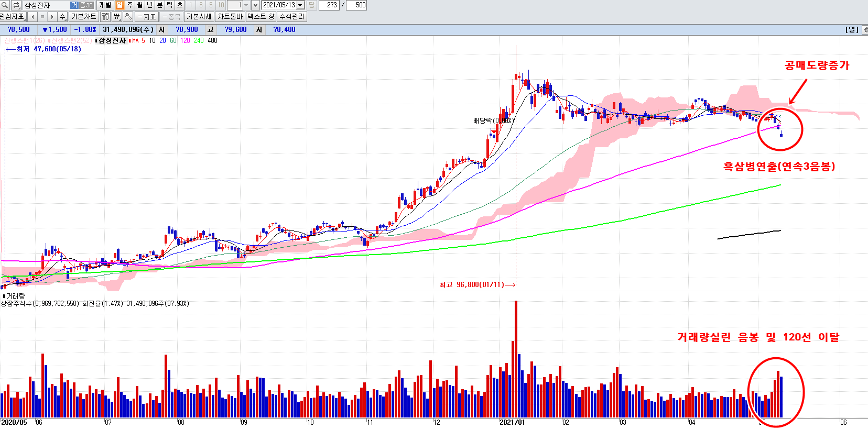Screen dimensions: 868x429
Task: Select the MA 60 legend number
Action: tap(173, 40)
